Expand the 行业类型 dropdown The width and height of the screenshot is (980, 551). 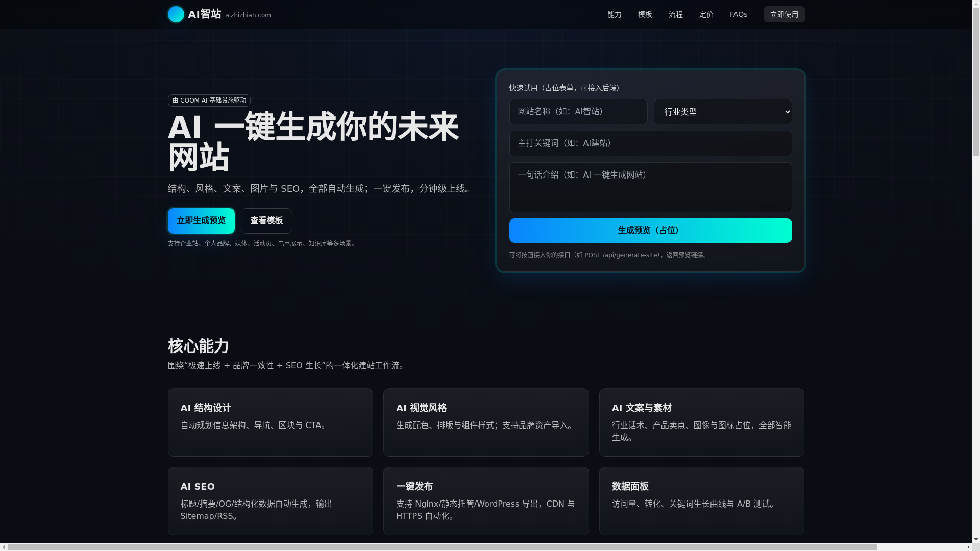(722, 112)
